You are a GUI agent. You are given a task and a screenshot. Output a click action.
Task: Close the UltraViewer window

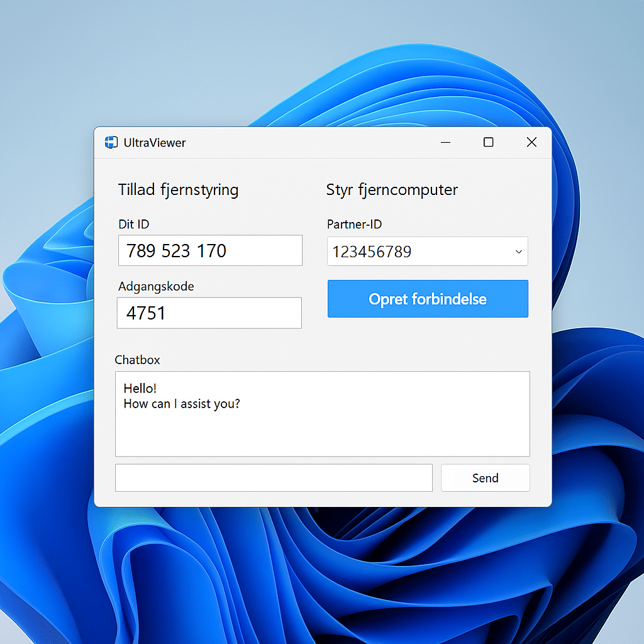(531, 142)
